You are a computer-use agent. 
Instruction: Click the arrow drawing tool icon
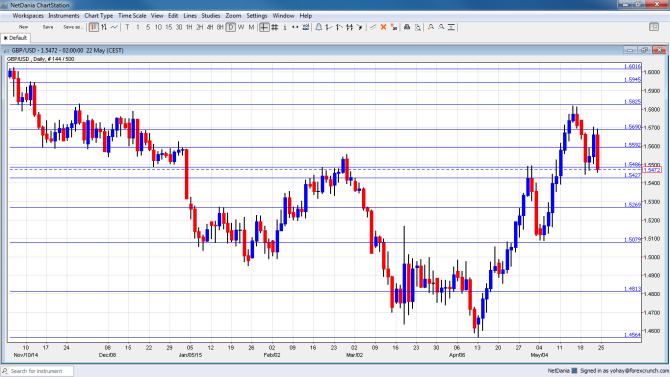tap(360, 27)
